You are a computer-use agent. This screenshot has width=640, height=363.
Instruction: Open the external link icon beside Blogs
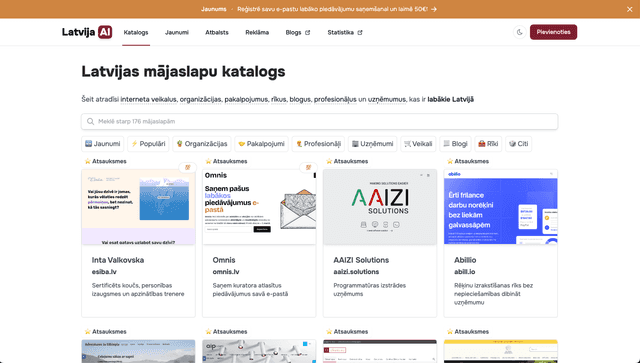click(308, 33)
